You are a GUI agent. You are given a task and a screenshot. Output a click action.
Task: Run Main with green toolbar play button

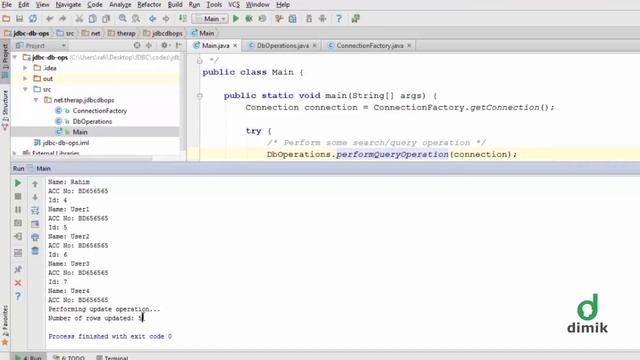tap(236, 19)
